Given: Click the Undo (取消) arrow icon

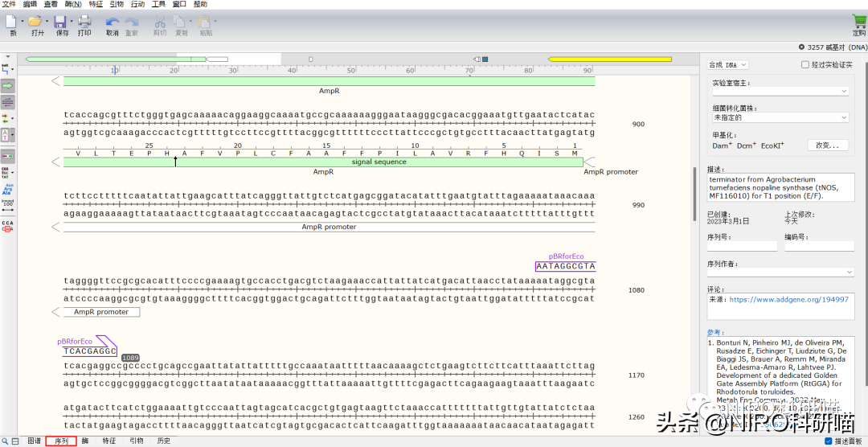Looking at the screenshot, I should [x=112, y=22].
